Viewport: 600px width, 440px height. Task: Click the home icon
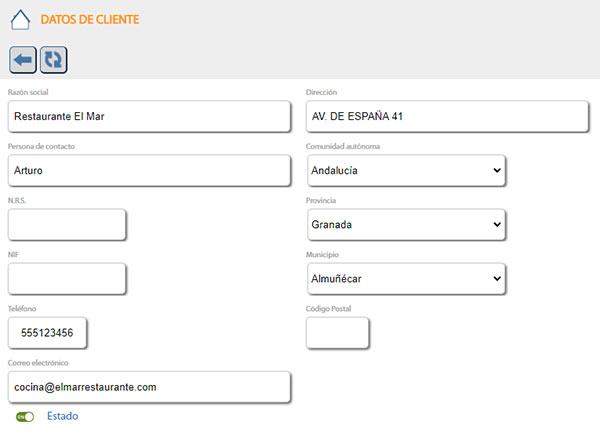20,20
